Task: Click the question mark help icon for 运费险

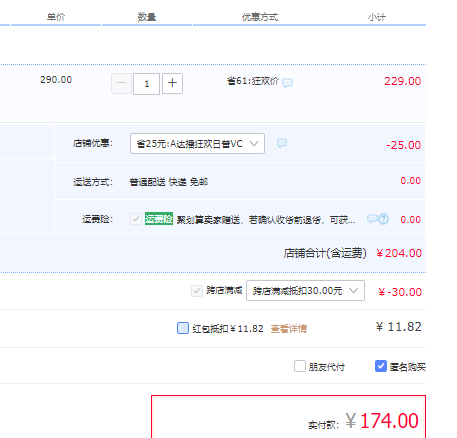Action: pos(384,219)
